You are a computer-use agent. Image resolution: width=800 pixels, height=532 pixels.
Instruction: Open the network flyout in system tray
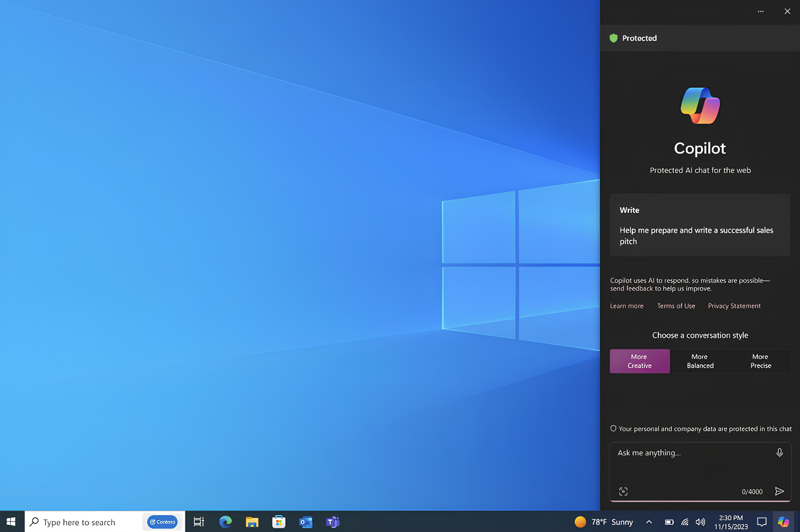tap(685, 522)
